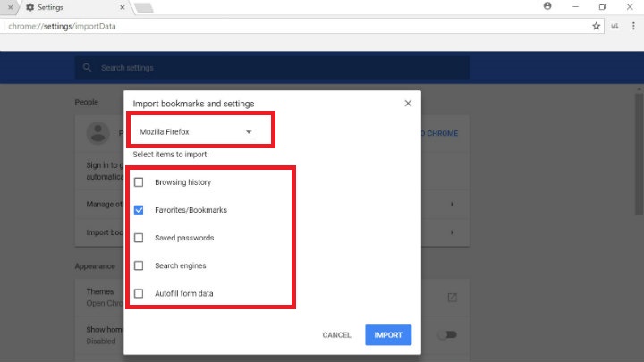Screen dimensions: 644x362
Task: Click the IMPORT button
Action: (x=388, y=335)
